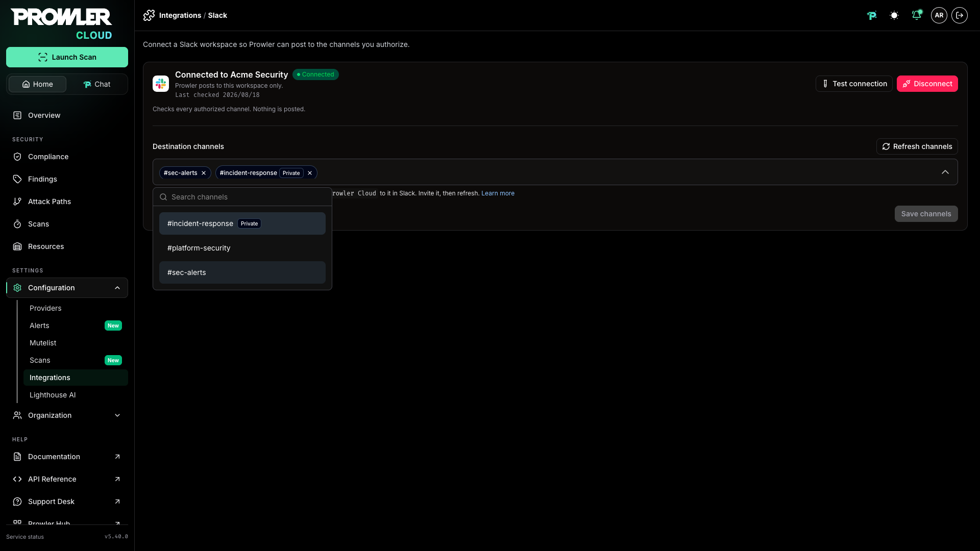Switch to the Home tab

tap(37, 84)
